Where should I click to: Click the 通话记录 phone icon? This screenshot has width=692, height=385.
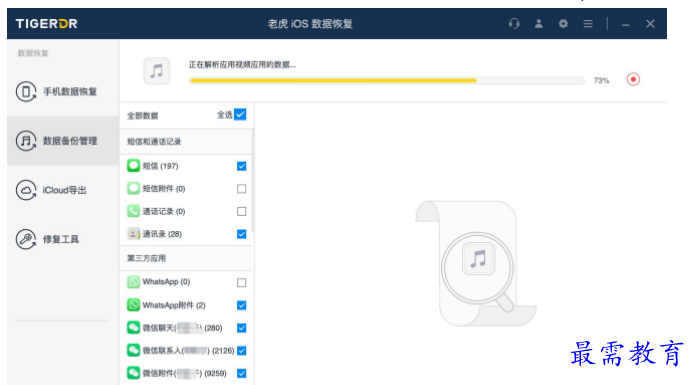pyautogui.click(x=133, y=211)
